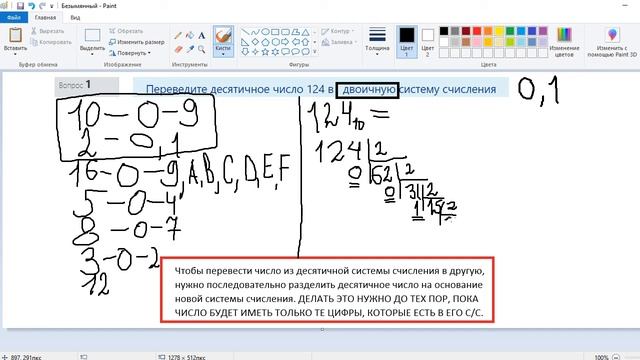Click Изменить размер resize button
Screen dimensions: 640x360
[137, 42]
